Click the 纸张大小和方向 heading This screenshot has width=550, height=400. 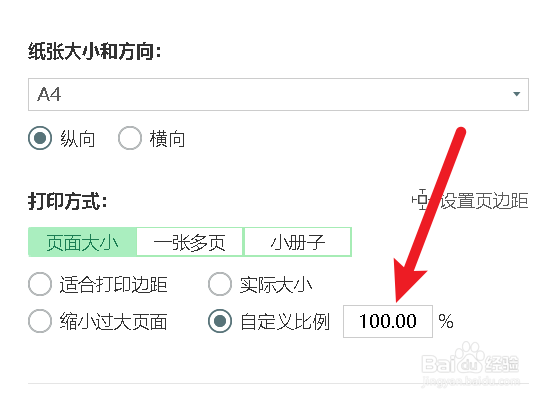pos(95,52)
